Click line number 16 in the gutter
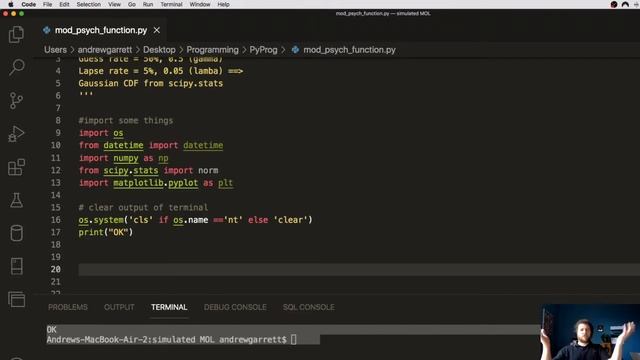 (56, 220)
